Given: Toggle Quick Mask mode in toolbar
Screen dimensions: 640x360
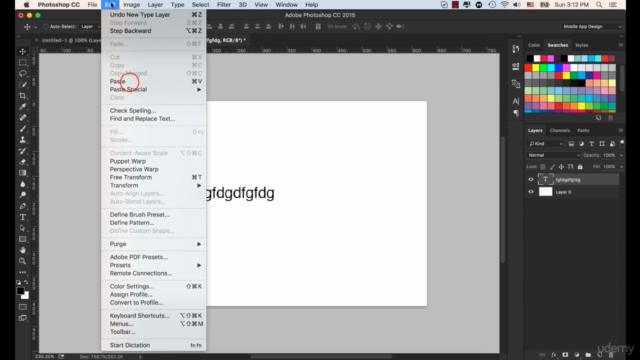Looking at the screenshot, I should [22, 307].
